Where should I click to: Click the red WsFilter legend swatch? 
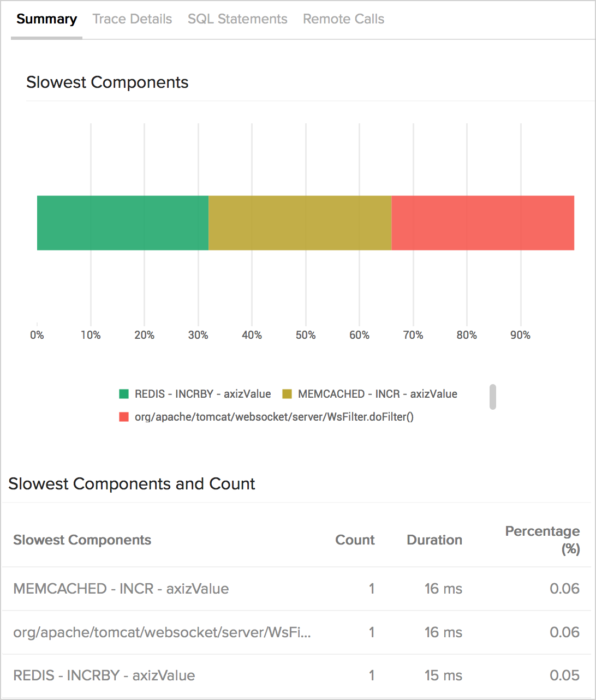pos(124,417)
